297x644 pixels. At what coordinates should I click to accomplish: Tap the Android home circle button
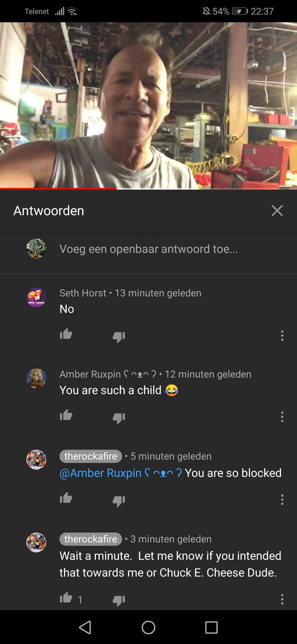click(x=148, y=627)
